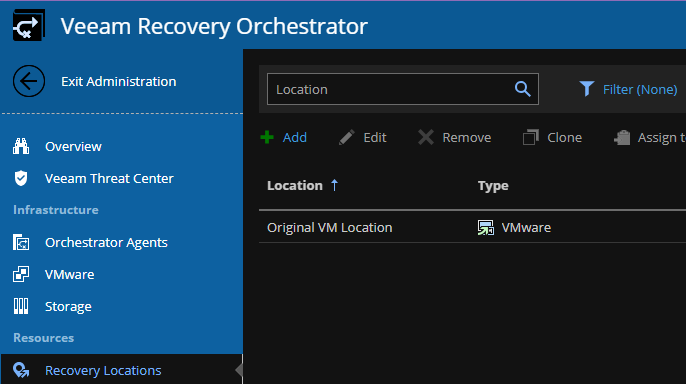Click the Recovery Locations pin icon
Viewport: 686px width, 384px height.
pyautogui.click(x=21, y=370)
